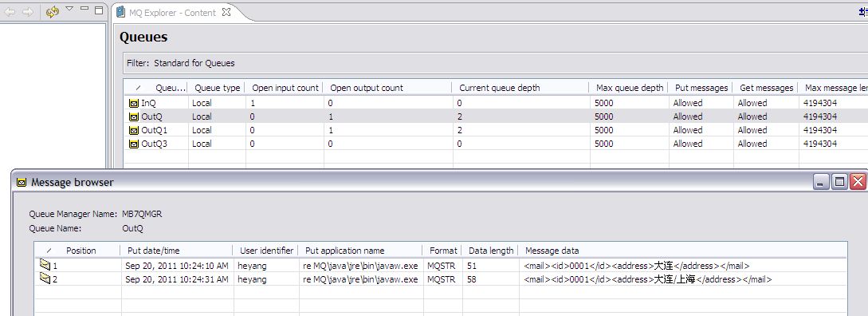Click the MQ Explorer - Content tab icon
Viewport: 868px width, 316px height.
(x=120, y=12)
